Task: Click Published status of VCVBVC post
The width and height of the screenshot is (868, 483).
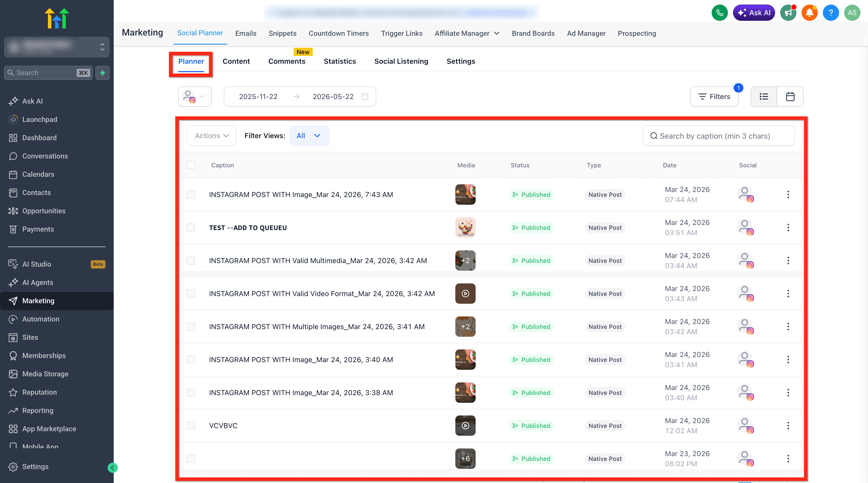Action: click(531, 426)
